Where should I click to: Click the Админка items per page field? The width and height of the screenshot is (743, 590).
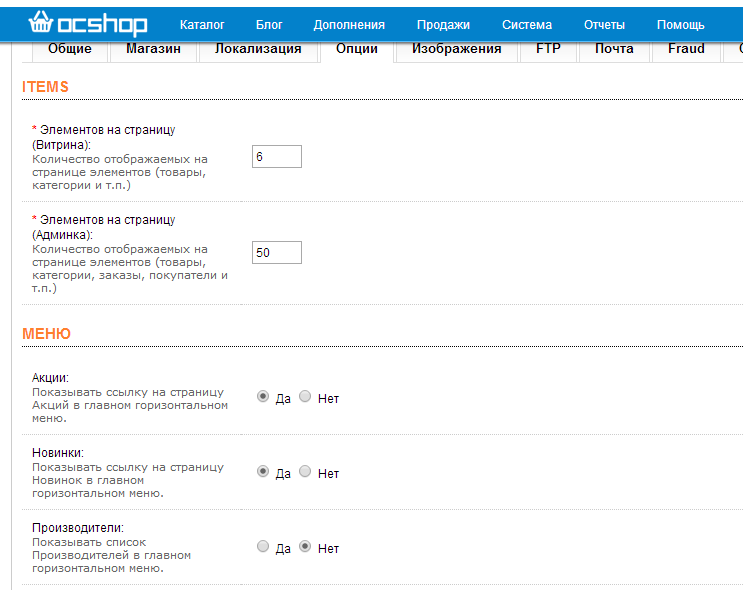point(277,253)
